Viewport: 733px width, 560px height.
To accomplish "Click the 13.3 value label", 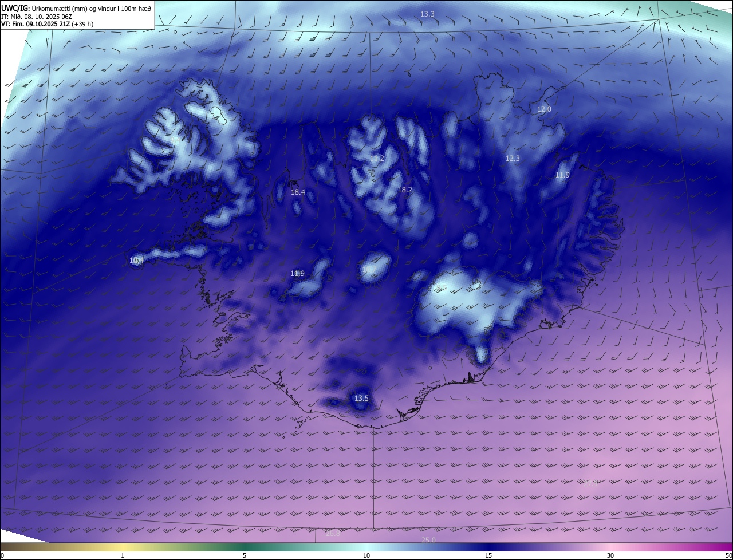I will point(427,14).
